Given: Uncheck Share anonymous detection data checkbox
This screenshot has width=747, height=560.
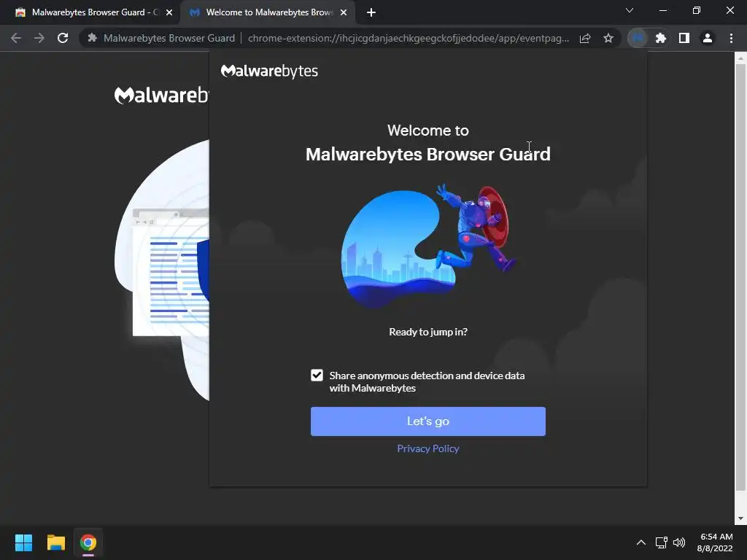Looking at the screenshot, I should 317,376.
